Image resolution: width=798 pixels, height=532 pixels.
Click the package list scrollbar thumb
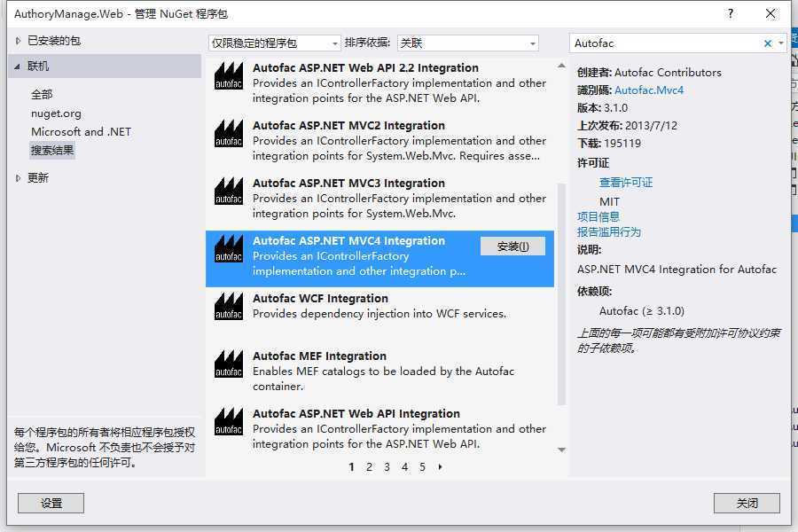pos(561,294)
